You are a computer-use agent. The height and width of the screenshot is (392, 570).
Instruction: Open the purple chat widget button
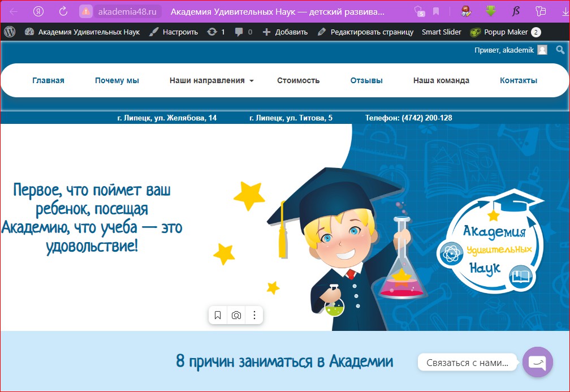[x=538, y=362]
